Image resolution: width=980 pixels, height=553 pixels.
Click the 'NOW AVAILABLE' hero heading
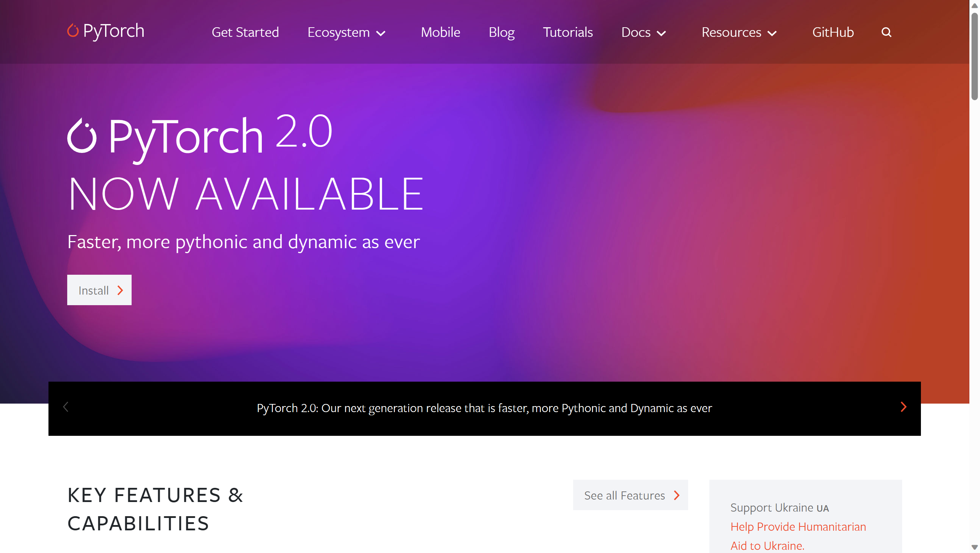click(246, 194)
